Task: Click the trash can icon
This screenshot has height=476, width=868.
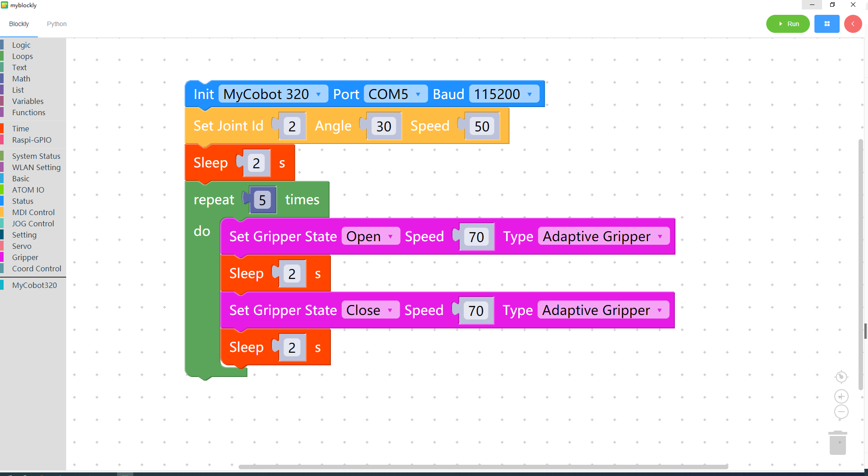Action: click(x=837, y=443)
